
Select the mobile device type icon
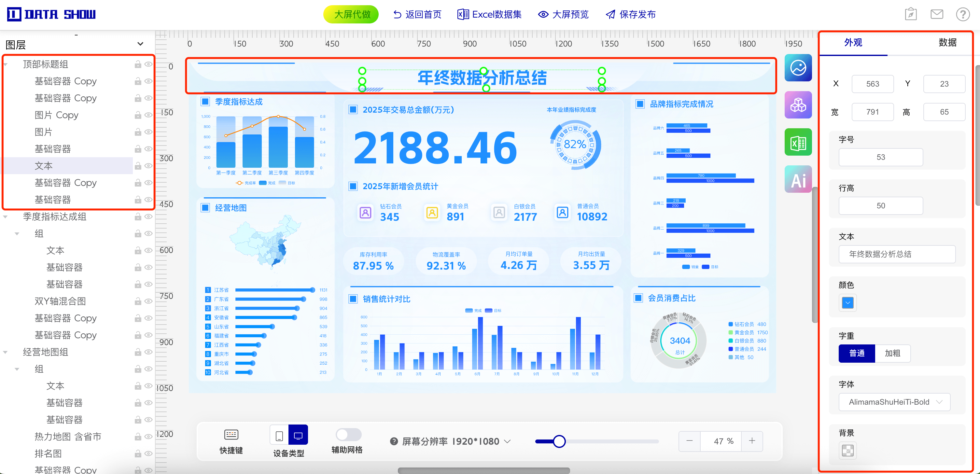point(279,436)
